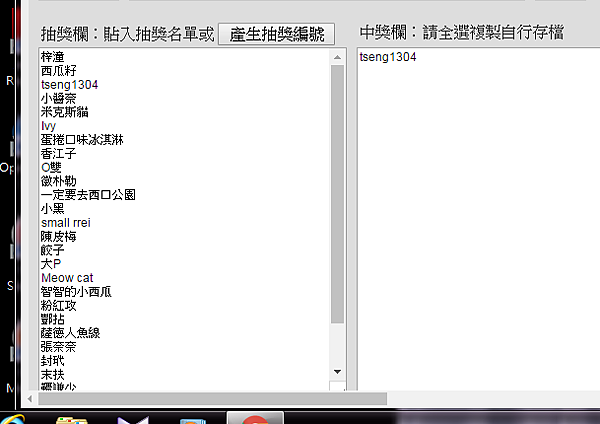Image resolution: width=600 pixels, height=424 pixels.
Task: Click the 張奈奈 entry
Action: (59, 347)
